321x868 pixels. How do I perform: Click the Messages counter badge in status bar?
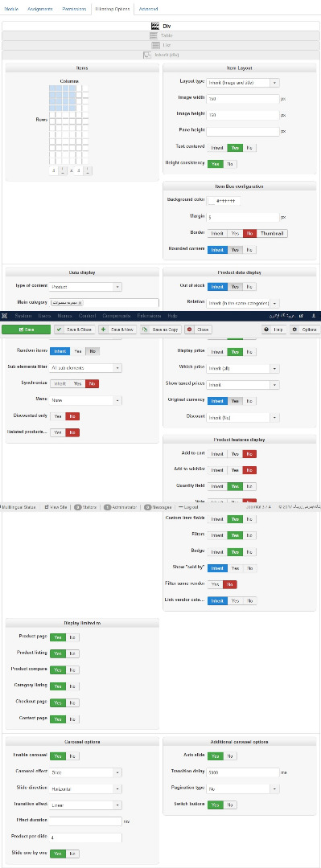(x=147, y=506)
